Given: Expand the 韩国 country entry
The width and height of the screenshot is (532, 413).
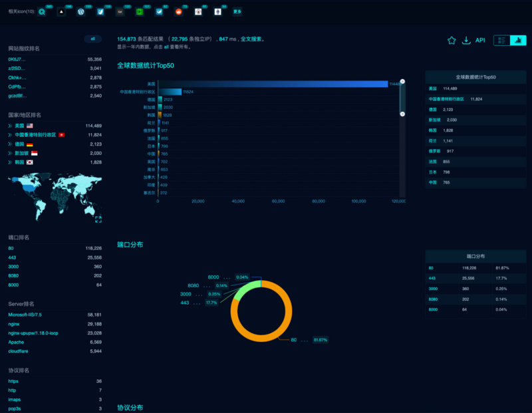Looking at the screenshot, I should point(11,163).
